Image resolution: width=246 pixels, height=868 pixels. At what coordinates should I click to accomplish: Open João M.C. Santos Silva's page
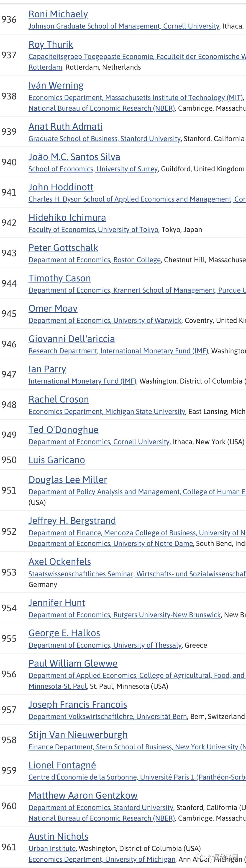pyautogui.click(x=74, y=157)
